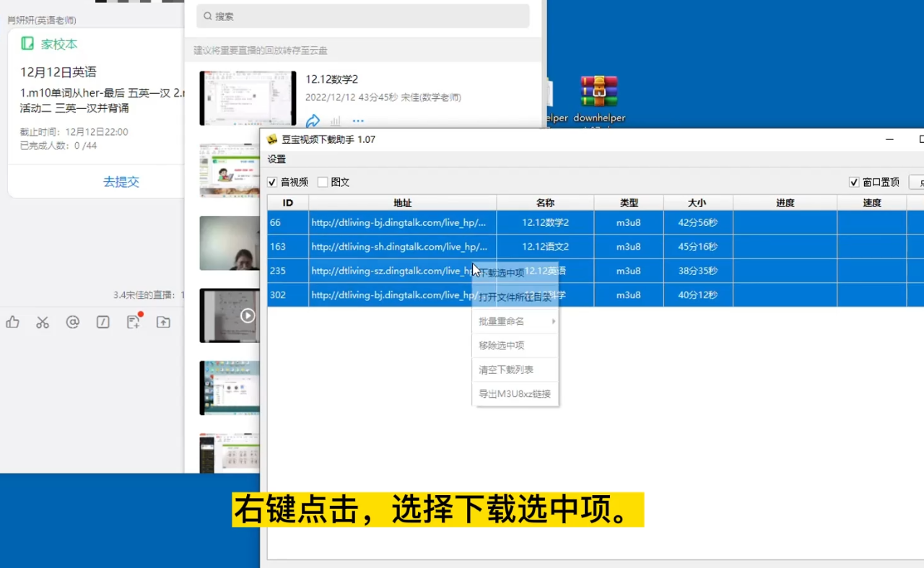Click the 42分56秒 size cell
The width and height of the screenshot is (924, 568).
coord(698,222)
